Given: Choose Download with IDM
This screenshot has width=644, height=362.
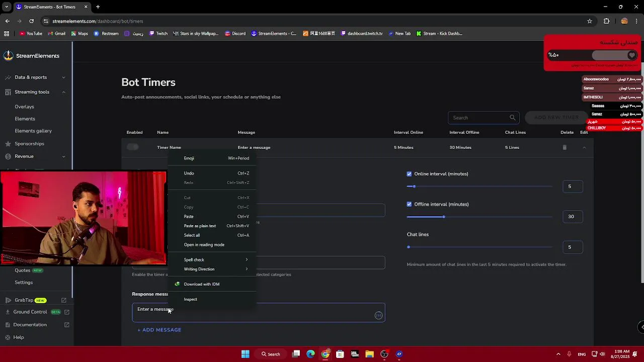Looking at the screenshot, I should click(212, 284).
